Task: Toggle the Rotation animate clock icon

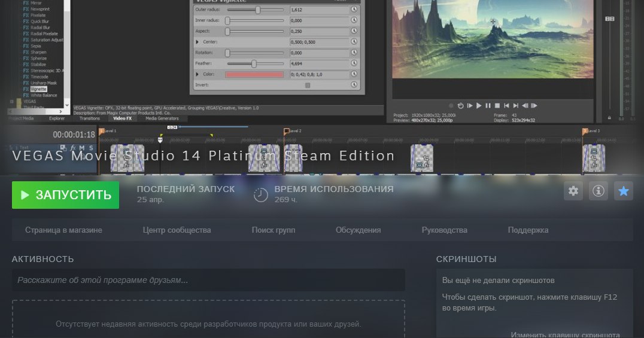Action: click(354, 53)
